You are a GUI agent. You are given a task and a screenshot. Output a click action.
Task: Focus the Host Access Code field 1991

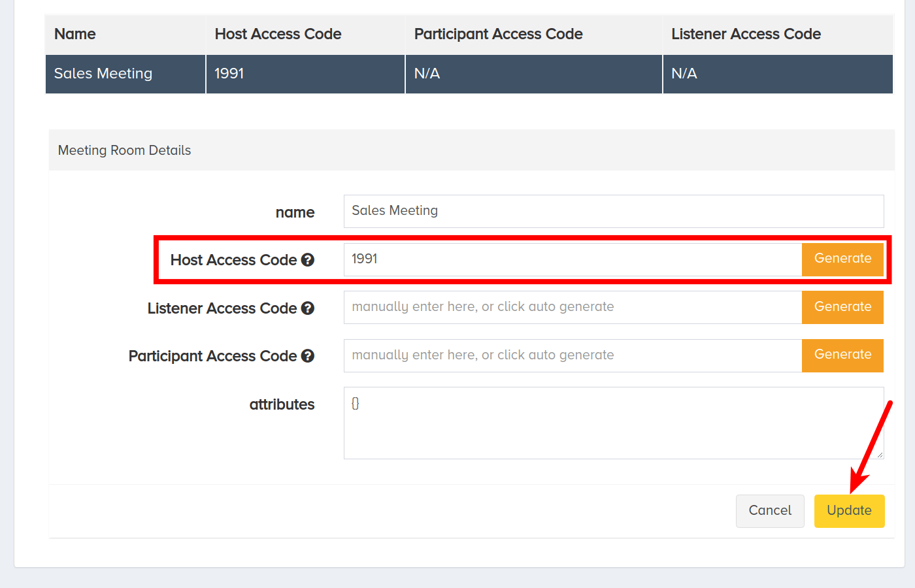click(573, 259)
